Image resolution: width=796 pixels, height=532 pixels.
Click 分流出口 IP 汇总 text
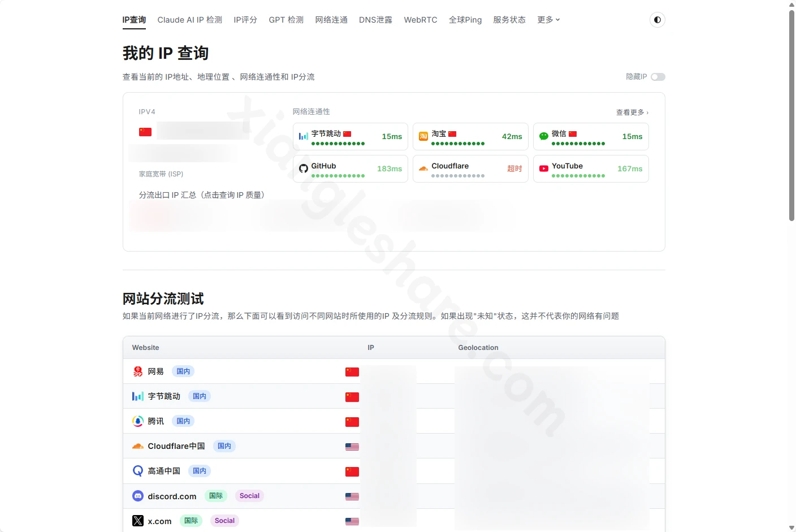click(x=202, y=195)
